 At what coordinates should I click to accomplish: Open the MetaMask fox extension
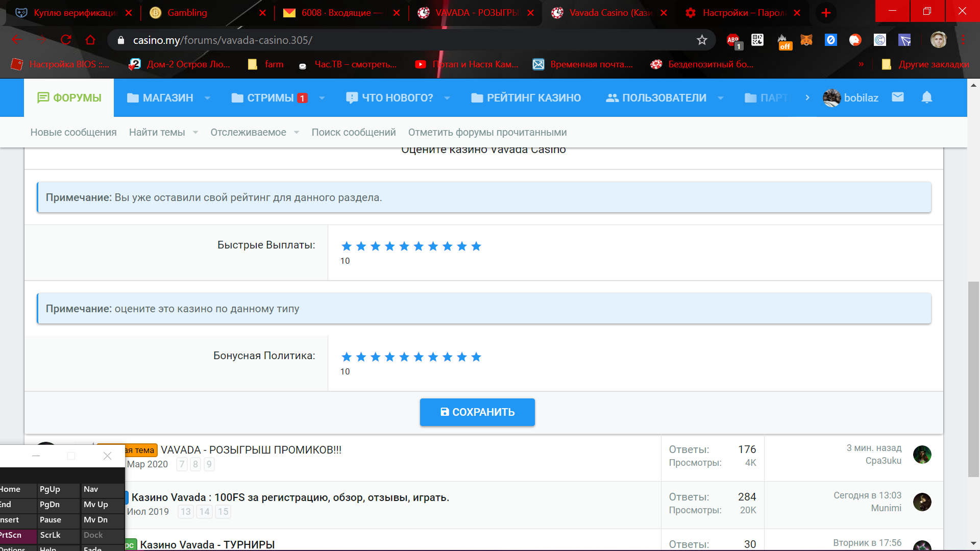click(x=806, y=40)
